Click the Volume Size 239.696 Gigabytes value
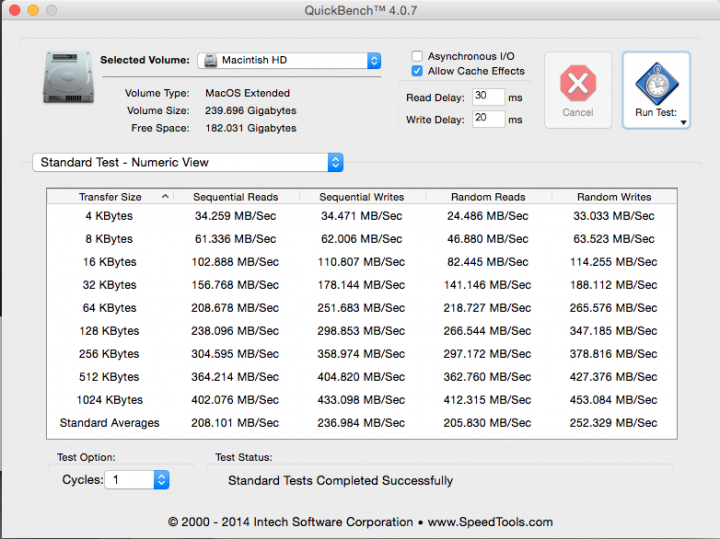The image size is (720, 539). tap(251, 111)
